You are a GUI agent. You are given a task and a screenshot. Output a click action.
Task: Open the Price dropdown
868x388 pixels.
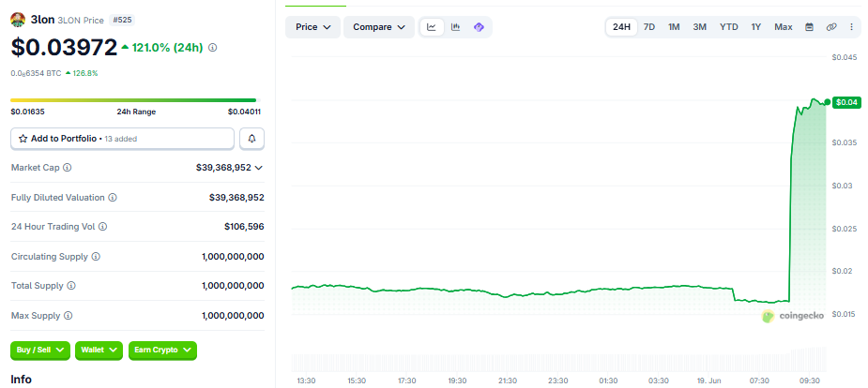[312, 27]
